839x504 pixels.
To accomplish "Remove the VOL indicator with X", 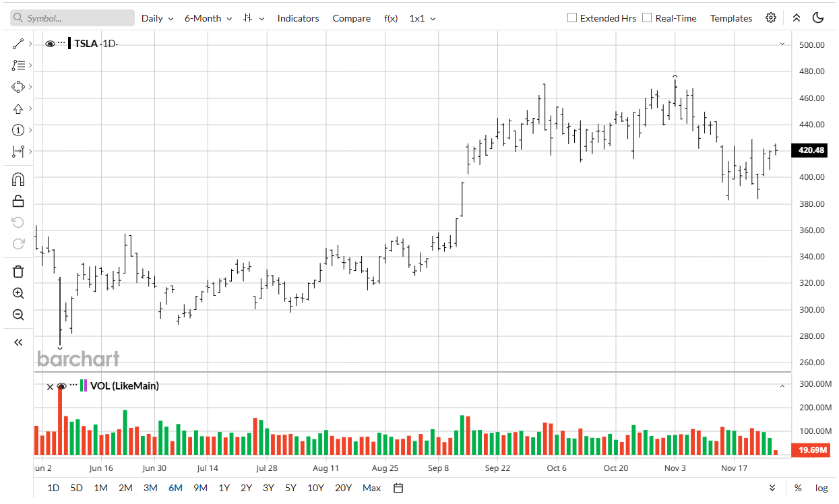I will click(49, 386).
